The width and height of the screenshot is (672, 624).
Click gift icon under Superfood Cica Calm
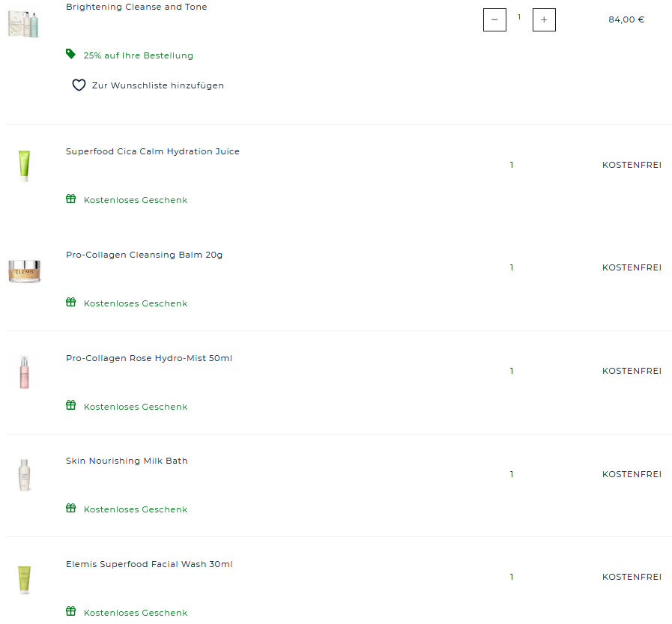tap(71, 199)
